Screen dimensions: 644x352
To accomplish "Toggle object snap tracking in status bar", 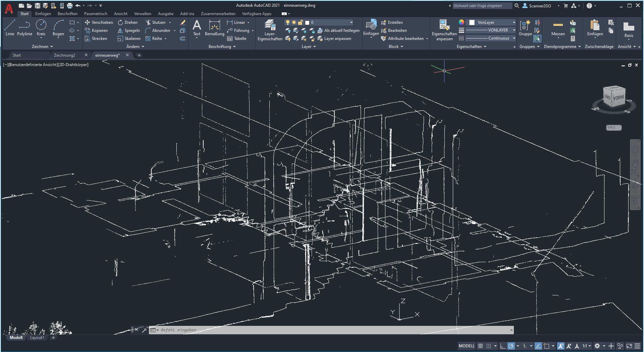I will click(538, 346).
